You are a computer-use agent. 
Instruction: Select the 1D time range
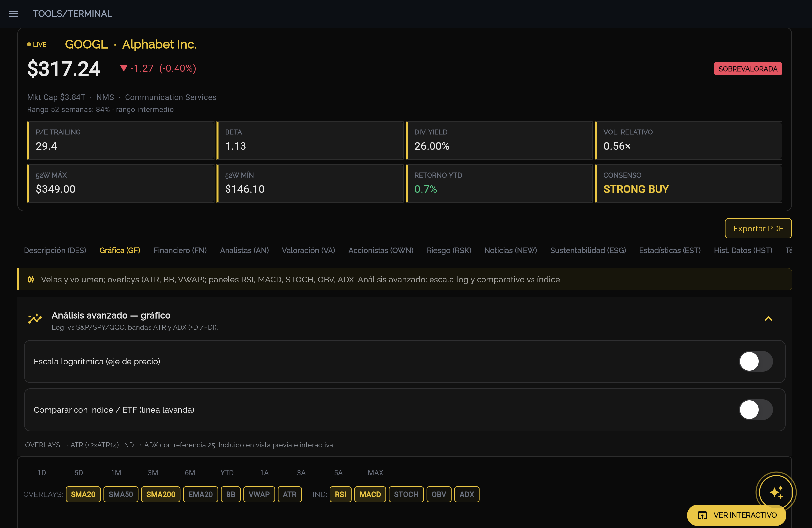tap(42, 473)
